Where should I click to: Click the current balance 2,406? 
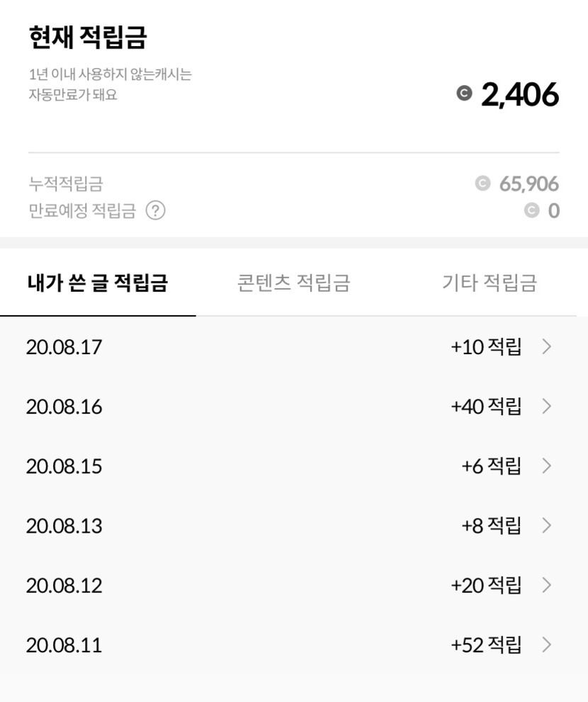pos(520,94)
